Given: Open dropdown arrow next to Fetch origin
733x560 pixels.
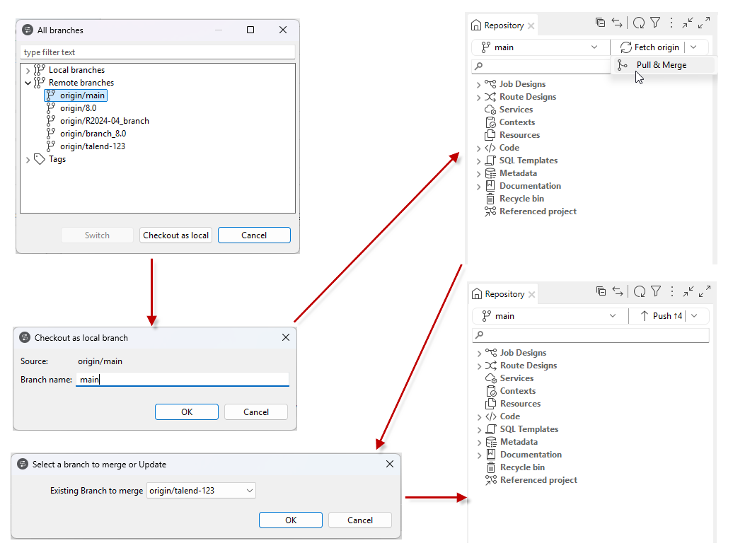Looking at the screenshot, I should 693,47.
